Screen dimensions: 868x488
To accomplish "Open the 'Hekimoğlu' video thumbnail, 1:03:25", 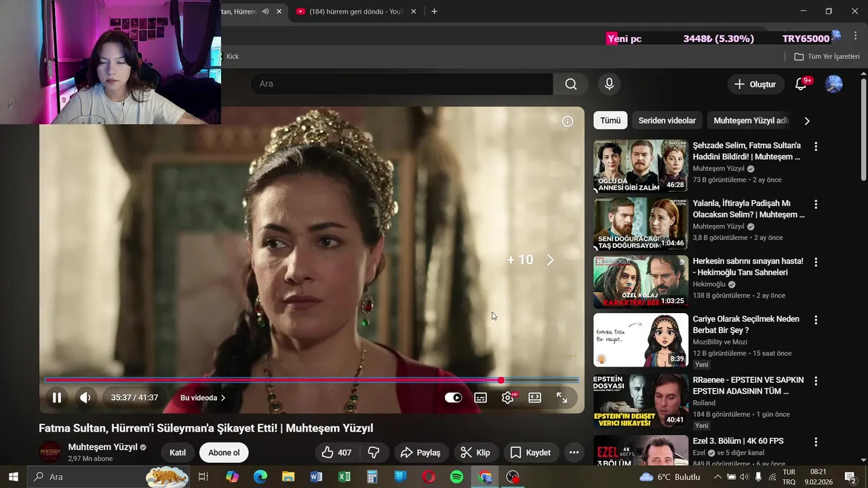I will [641, 282].
